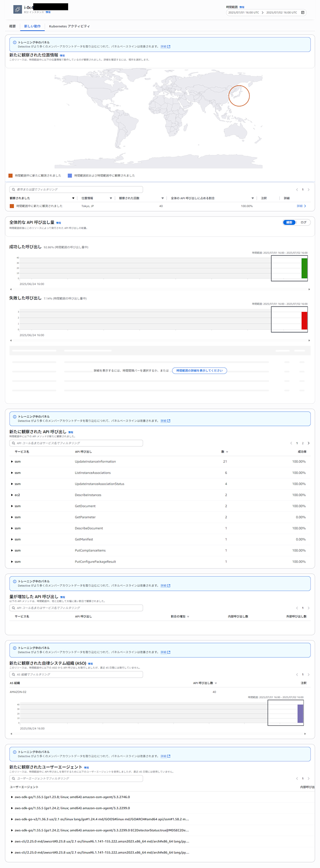The height and width of the screenshot is (868, 320).
Task: Go to the previous page of 新たに観察された API 呼び出し
Action: [x=291, y=443]
